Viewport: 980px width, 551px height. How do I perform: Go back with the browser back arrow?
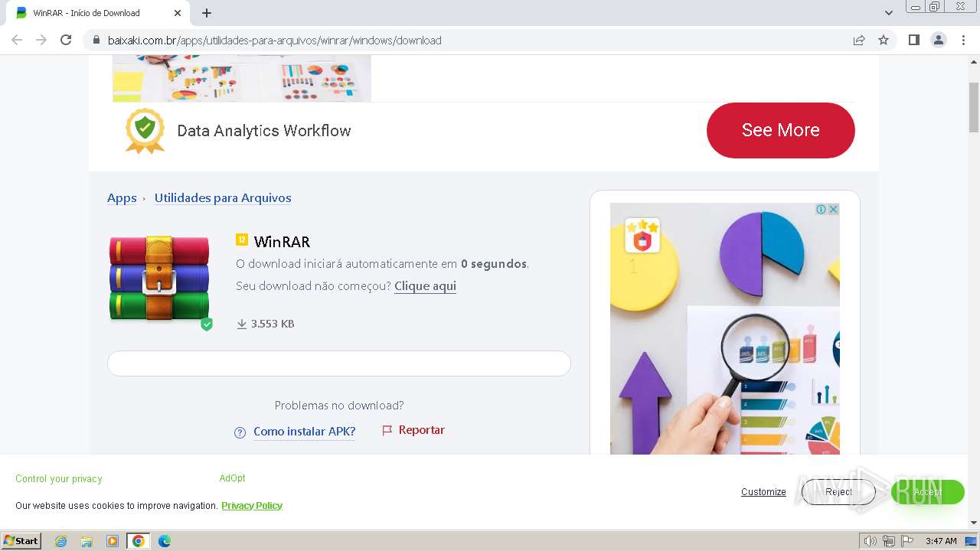17,40
